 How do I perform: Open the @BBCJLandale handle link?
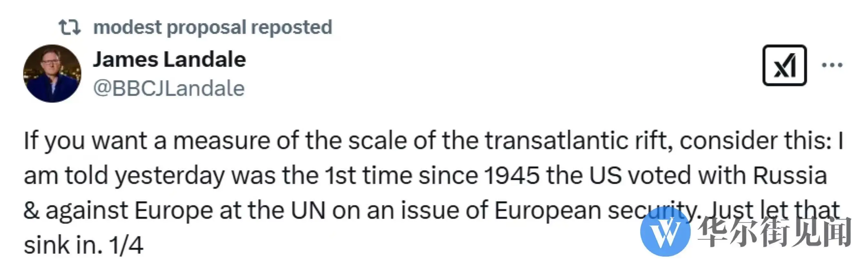169,89
